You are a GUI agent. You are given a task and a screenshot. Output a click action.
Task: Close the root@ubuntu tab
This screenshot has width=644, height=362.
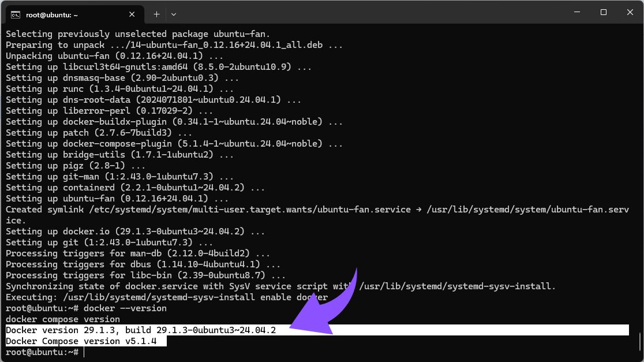132,14
